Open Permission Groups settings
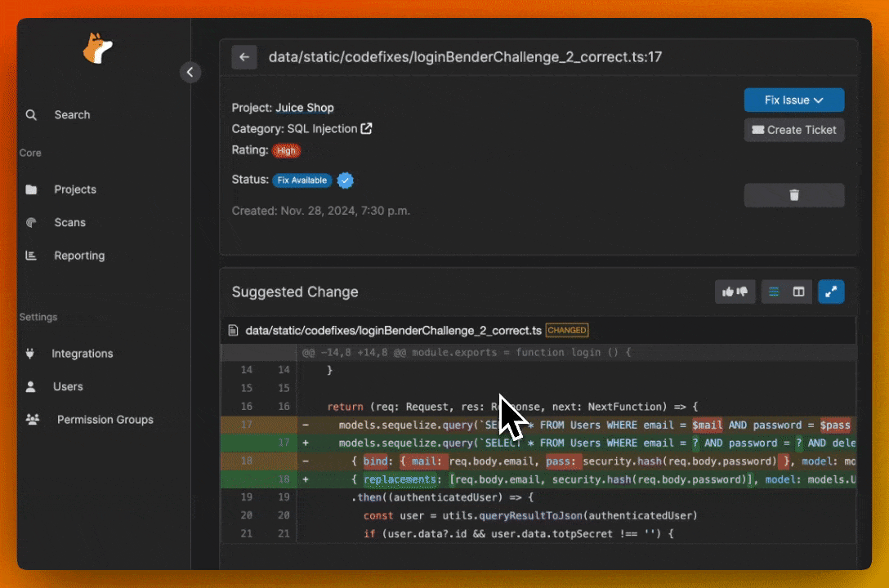 105,420
